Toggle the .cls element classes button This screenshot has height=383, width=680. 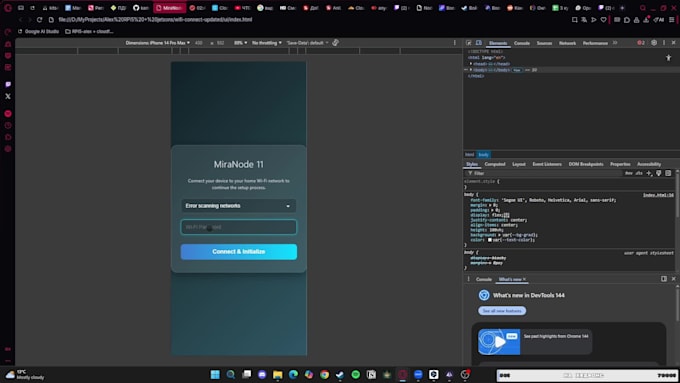click(639, 173)
